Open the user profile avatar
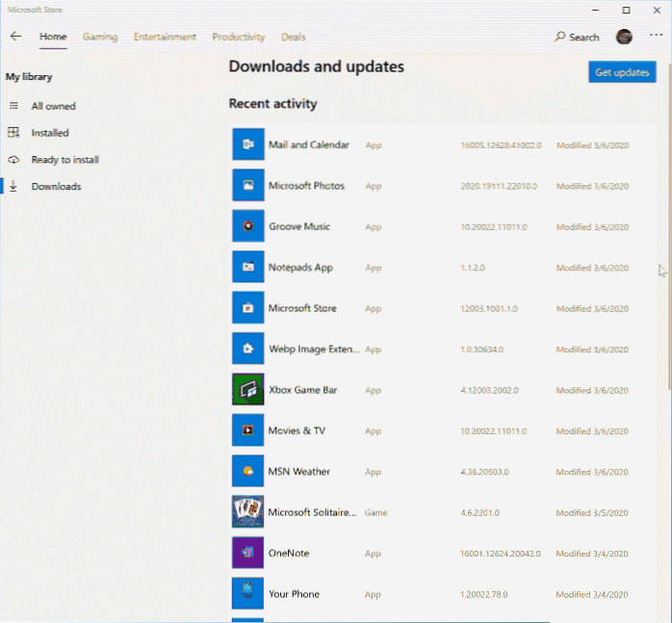Image resolution: width=672 pixels, height=623 pixels. (624, 37)
